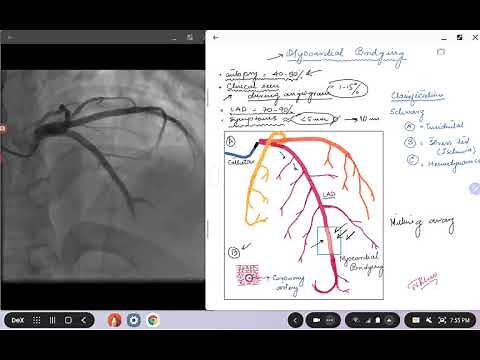Screen dimensions: 480x360
Task: Click the angiogram video frame
Action: click(x=103, y=176)
